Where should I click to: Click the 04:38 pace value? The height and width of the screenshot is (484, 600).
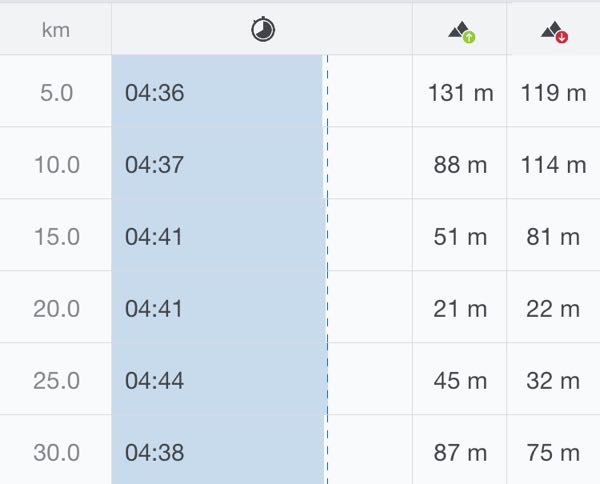pyautogui.click(x=154, y=452)
